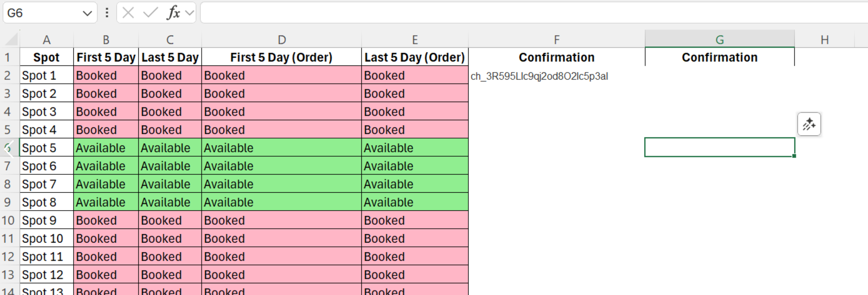Viewport: 868px width, 295px height.
Task: Select row 10 header
Action: [x=8, y=220]
